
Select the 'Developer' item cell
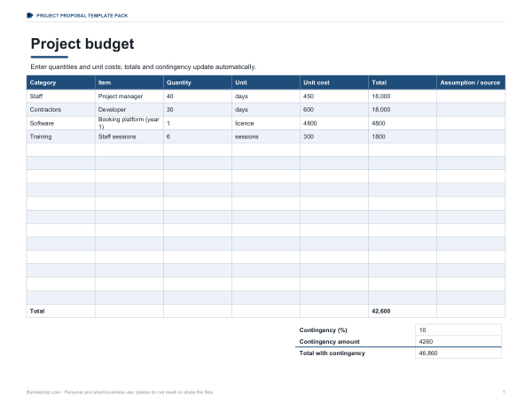(129, 110)
